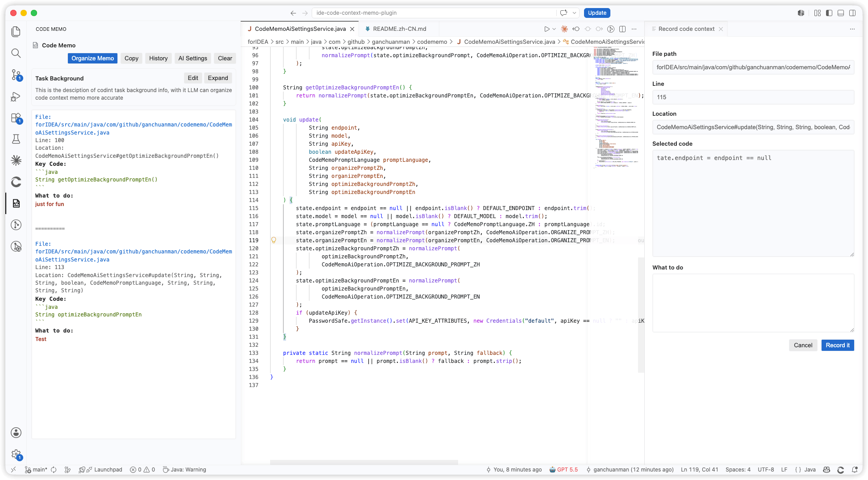Image resolution: width=868 pixels, height=480 pixels.
Task: Click the Update button in title bar
Action: coord(597,13)
